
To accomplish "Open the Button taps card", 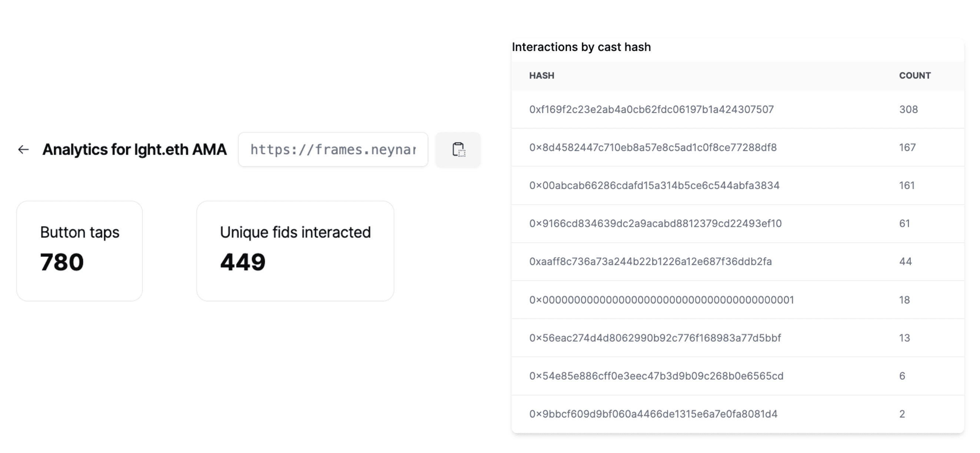I will coord(80,251).
